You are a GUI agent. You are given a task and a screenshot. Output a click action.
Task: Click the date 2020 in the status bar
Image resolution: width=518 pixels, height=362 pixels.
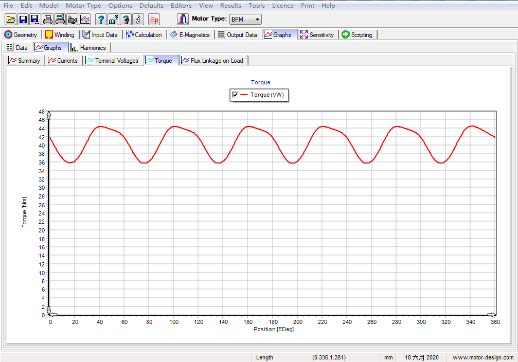(x=421, y=357)
